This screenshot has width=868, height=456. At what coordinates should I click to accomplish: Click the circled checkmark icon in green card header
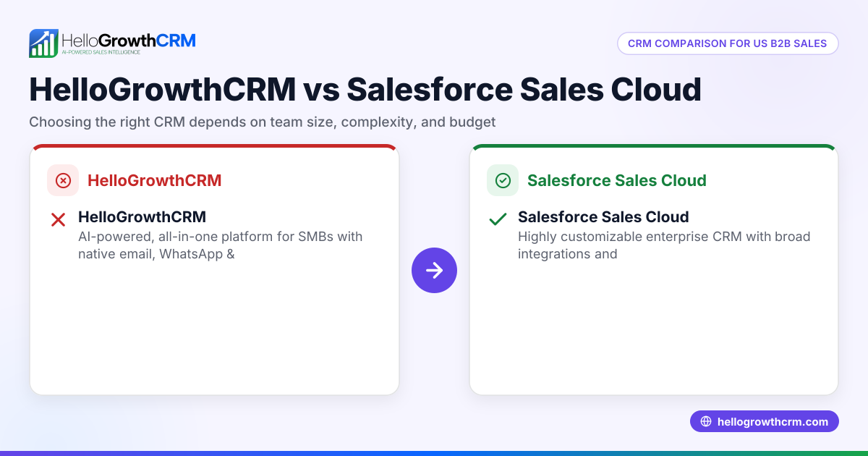coord(503,180)
